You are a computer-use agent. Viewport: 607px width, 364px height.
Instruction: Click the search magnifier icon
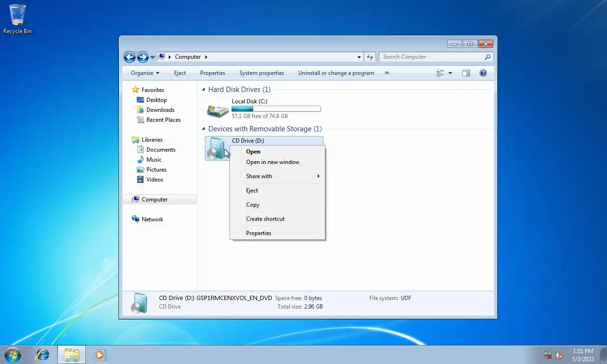487,57
